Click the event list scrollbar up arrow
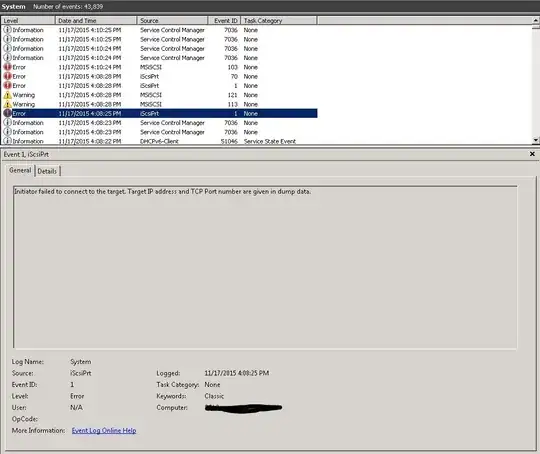 [x=536, y=20]
